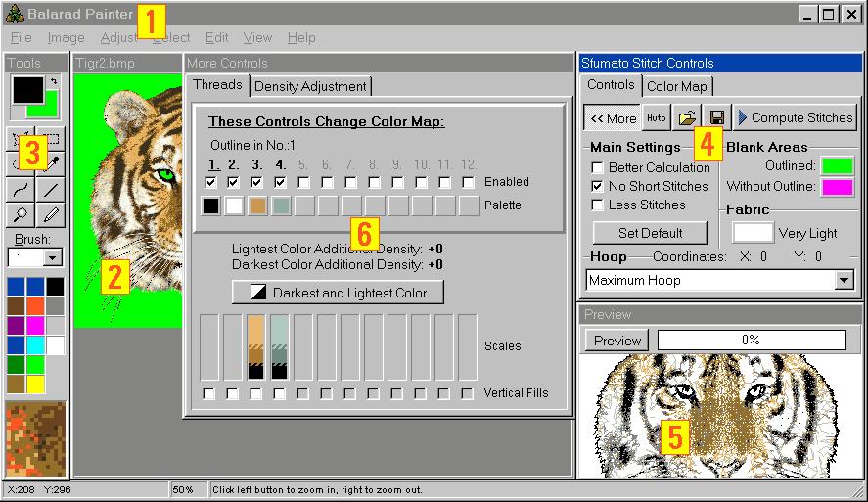Disable thread 2 Enabled checkbox

click(233, 182)
